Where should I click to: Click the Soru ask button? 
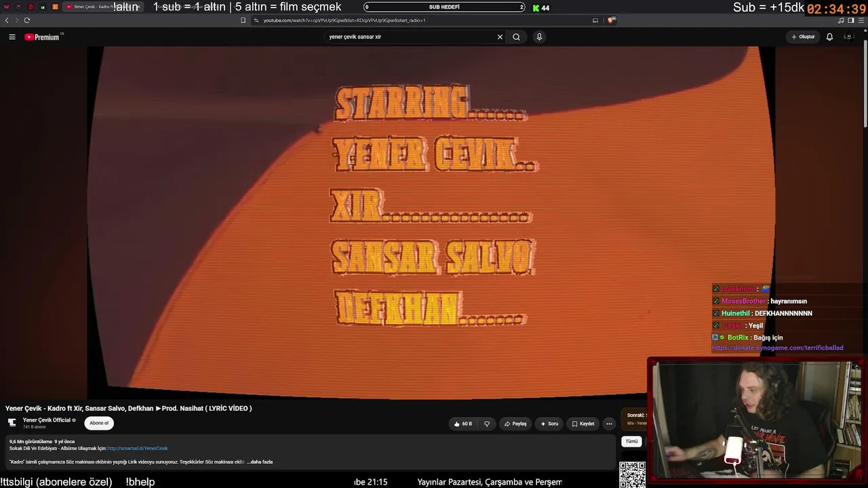pos(549,424)
